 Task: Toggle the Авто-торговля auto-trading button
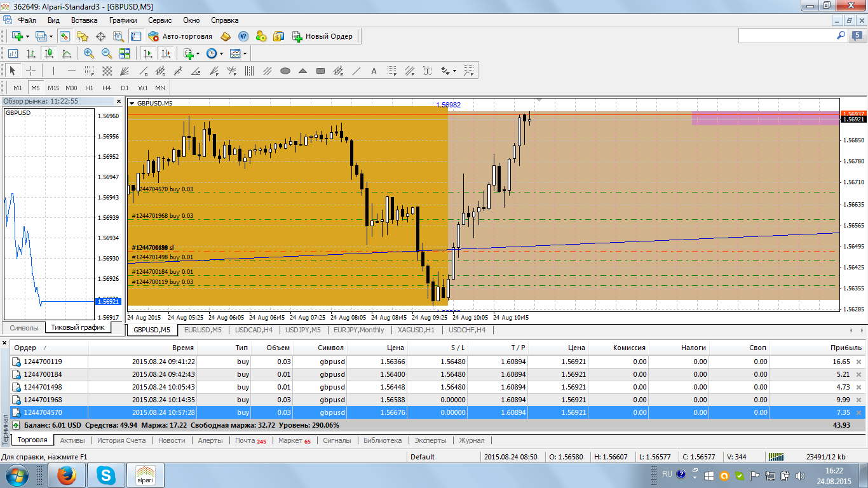point(180,36)
